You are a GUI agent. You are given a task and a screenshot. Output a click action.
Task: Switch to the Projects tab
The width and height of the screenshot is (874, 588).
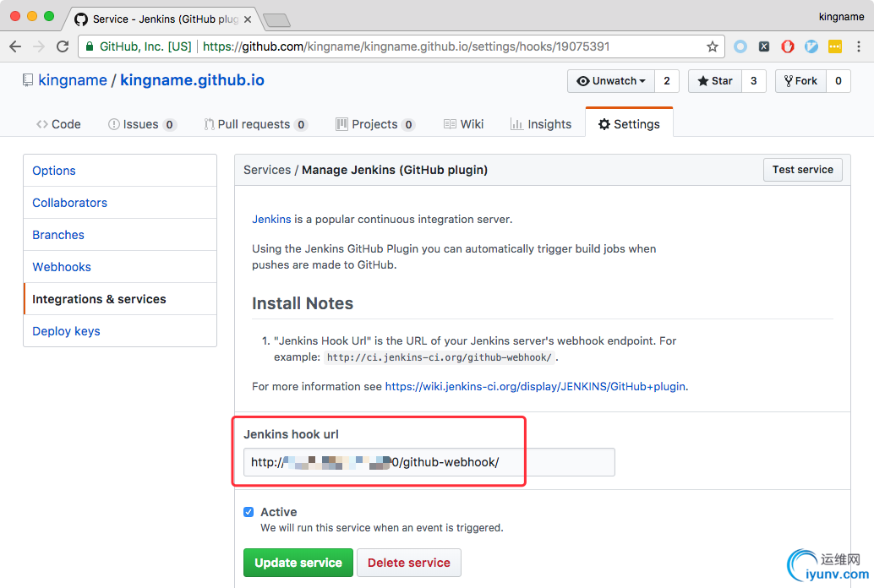click(375, 124)
